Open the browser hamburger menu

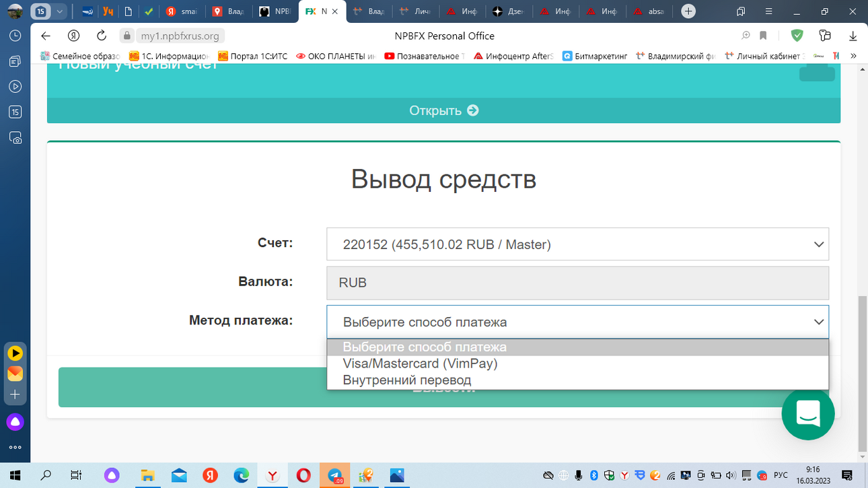click(x=769, y=11)
